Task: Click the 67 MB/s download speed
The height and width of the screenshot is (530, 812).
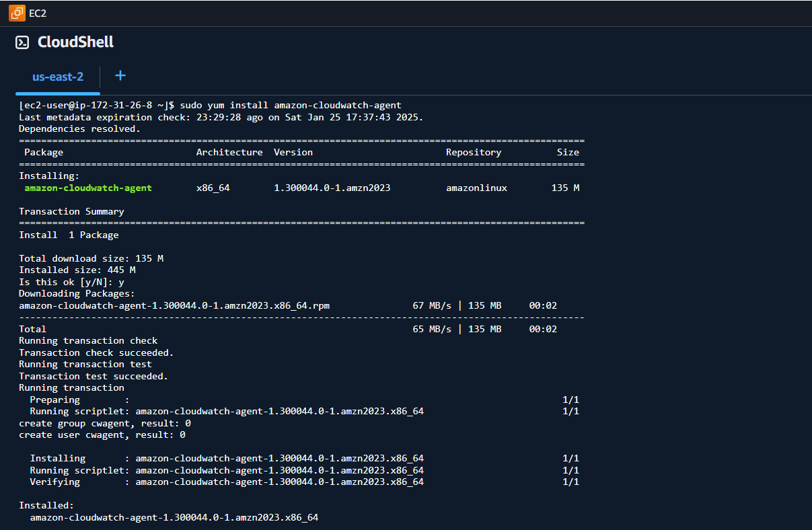Action: [432, 305]
